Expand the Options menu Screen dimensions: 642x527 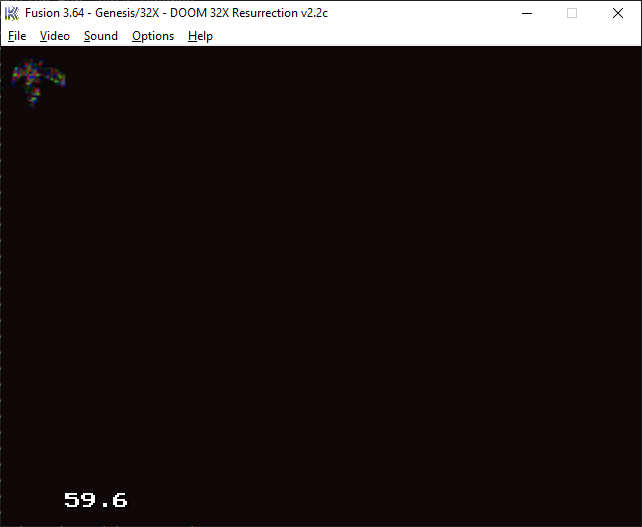tap(153, 36)
